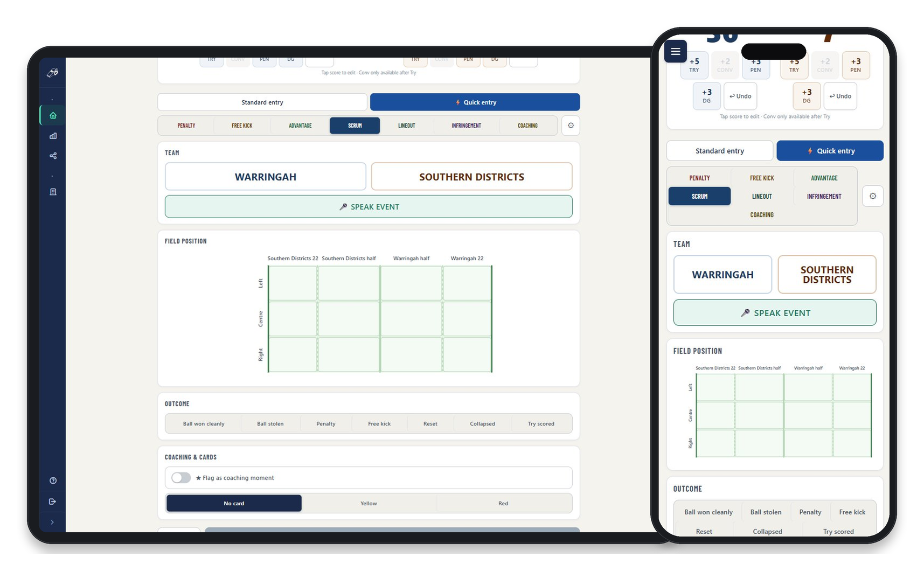The height and width of the screenshot is (571, 924).
Task: Open the Home icon in tablet sidebar
Action: click(53, 115)
